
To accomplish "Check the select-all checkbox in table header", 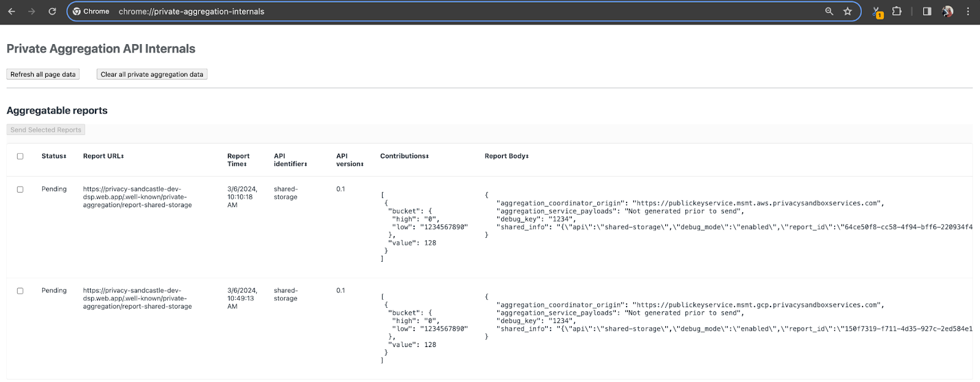I will pos(20,156).
